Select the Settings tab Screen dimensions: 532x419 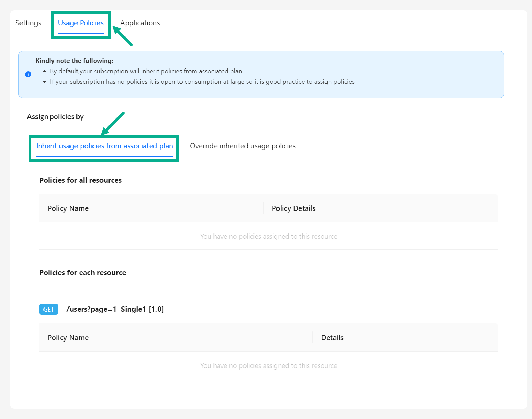tap(28, 23)
